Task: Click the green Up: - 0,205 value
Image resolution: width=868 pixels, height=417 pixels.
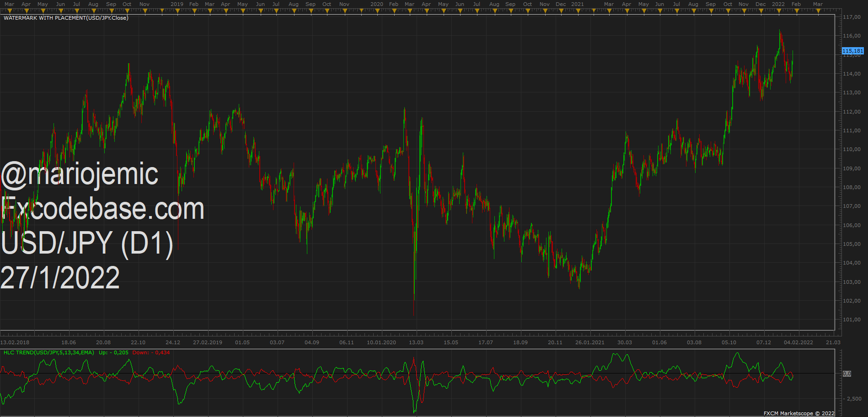Action: [x=113, y=352]
